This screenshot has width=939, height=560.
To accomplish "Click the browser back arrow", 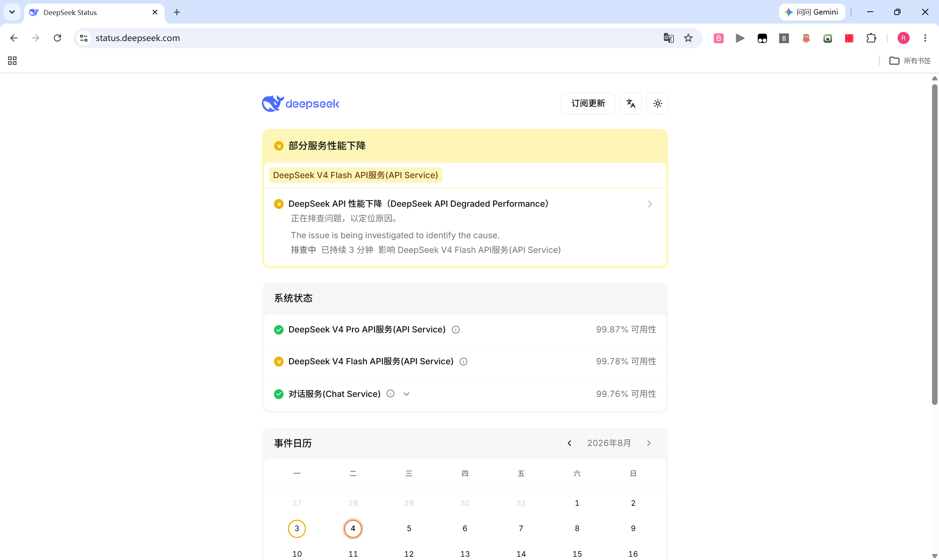I will pos(14,38).
